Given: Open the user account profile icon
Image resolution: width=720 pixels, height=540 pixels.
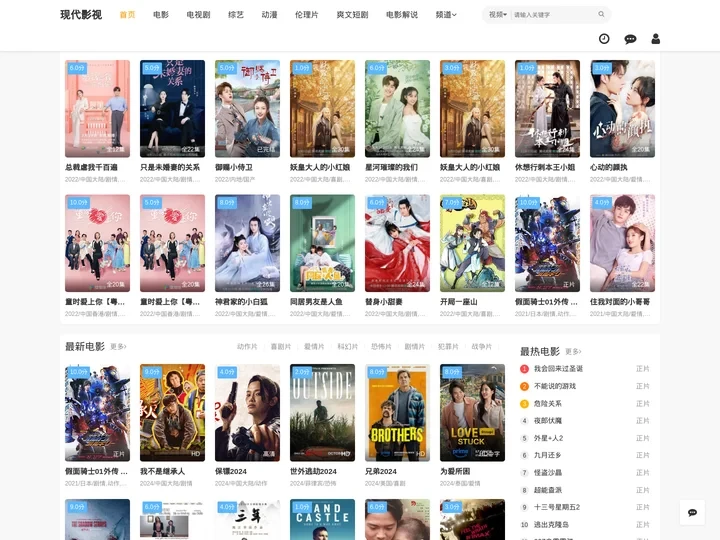Looking at the screenshot, I should pyautogui.click(x=656, y=39).
